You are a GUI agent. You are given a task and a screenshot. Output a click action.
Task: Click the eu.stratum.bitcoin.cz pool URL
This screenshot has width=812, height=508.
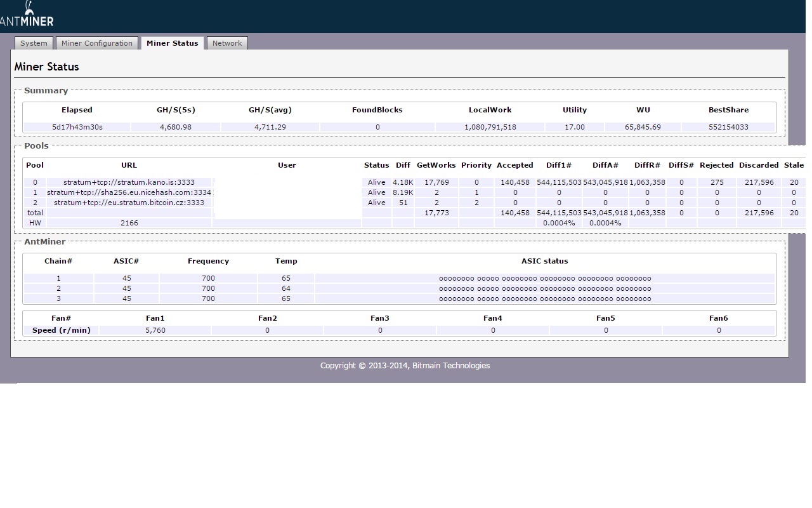point(129,203)
